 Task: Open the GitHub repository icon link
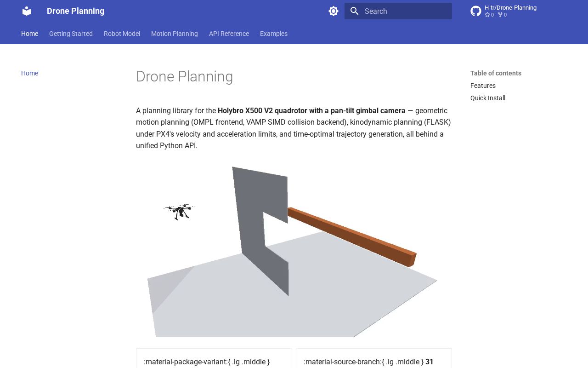[x=476, y=11]
